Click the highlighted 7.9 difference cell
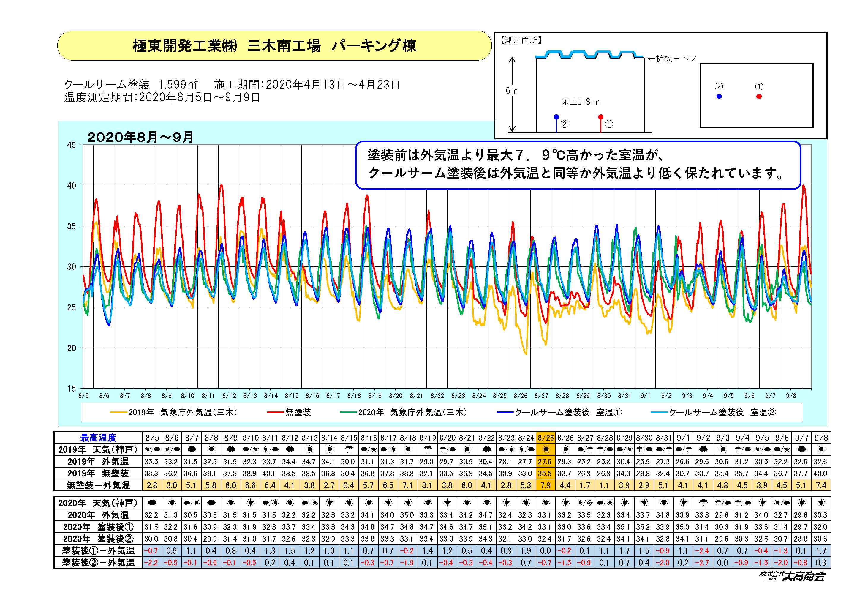868x614 pixels. [x=546, y=485]
